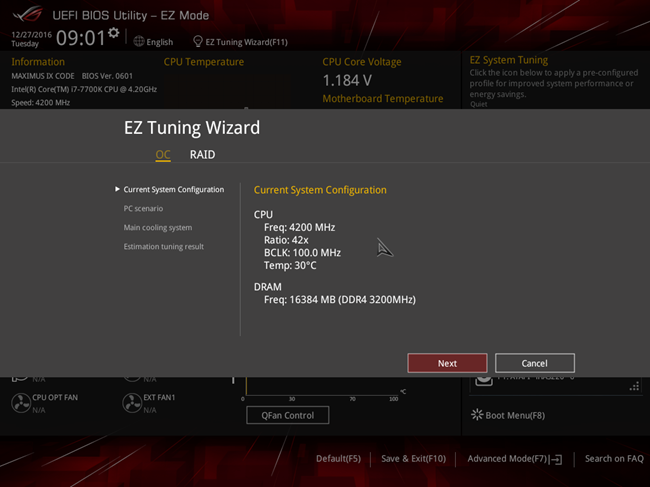This screenshot has height=487, width=650.
Task: Click the CPU OPT FAN icon
Action: [x=21, y=403]
